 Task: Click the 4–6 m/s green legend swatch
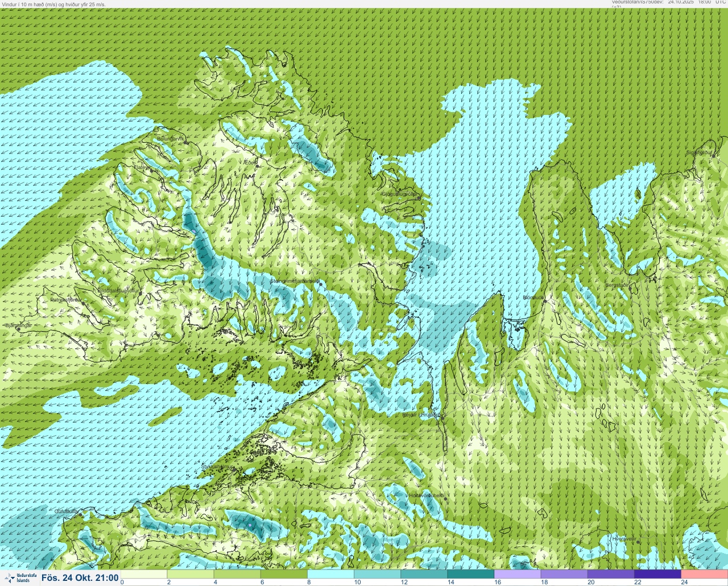coord(238,574)
